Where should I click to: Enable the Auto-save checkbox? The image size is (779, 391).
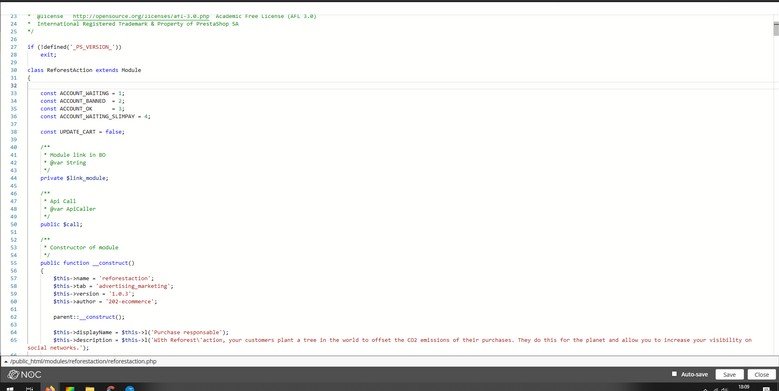pos(674,374)
